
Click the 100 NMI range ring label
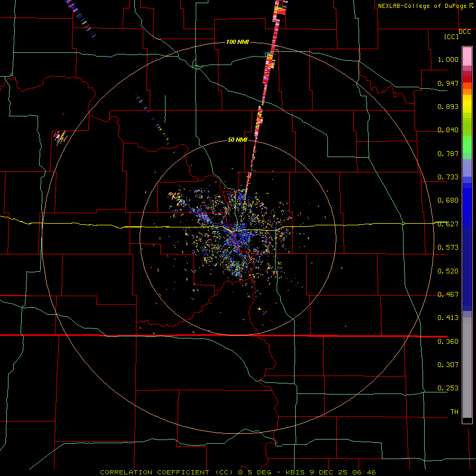(x=237, y=42)
